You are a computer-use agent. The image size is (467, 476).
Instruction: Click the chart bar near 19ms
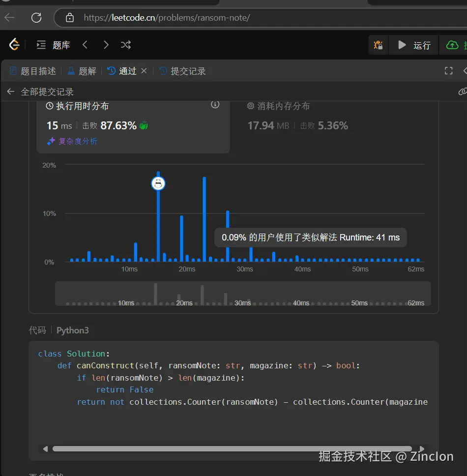point(181,238)
